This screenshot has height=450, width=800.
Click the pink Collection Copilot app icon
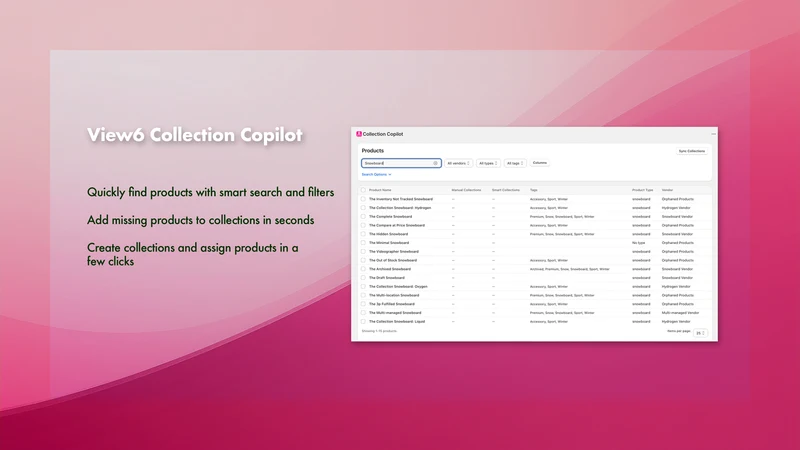(x=359, y=134)
